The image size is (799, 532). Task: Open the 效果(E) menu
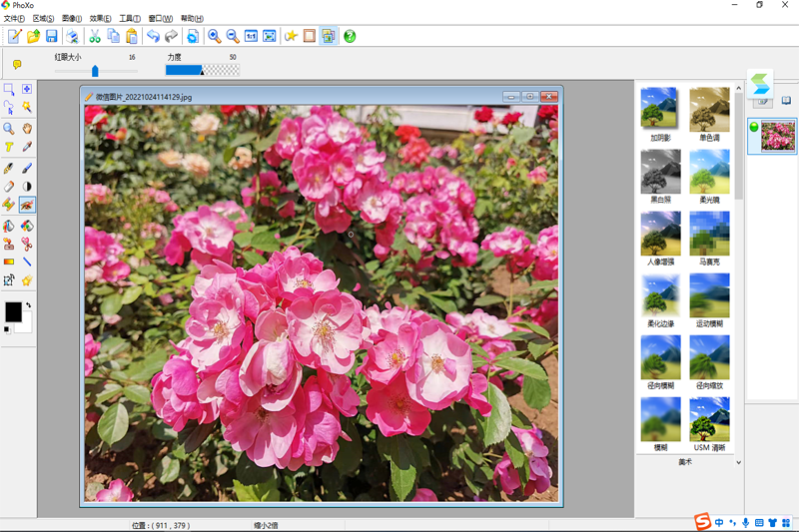(100, 18)
